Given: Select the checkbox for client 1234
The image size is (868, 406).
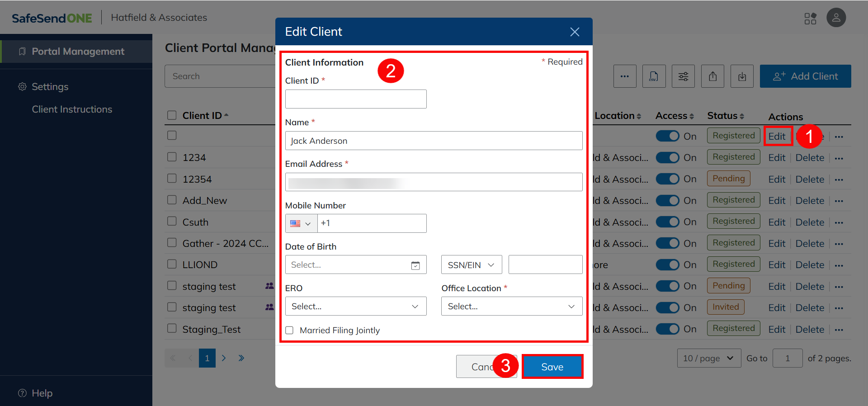Looking at the screenshot, I should [x=172, y=157].
